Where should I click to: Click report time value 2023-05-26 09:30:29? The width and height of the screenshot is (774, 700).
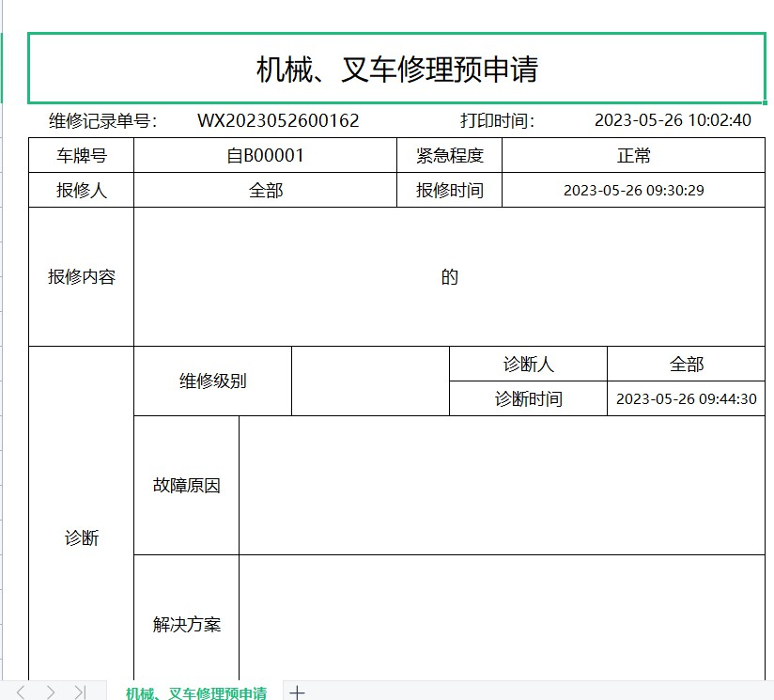(633, 190)
